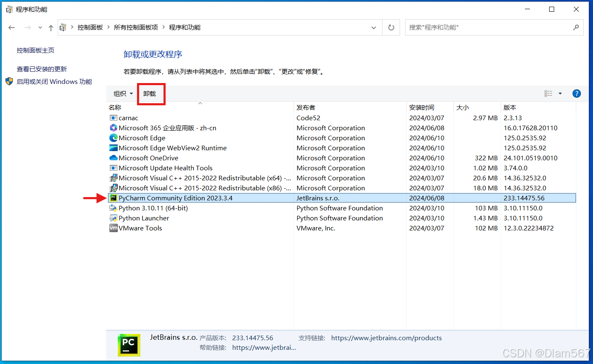
Task: Select PyCharm Community Edition 2023.3.4 name
Action: click(x=175, y=198)
